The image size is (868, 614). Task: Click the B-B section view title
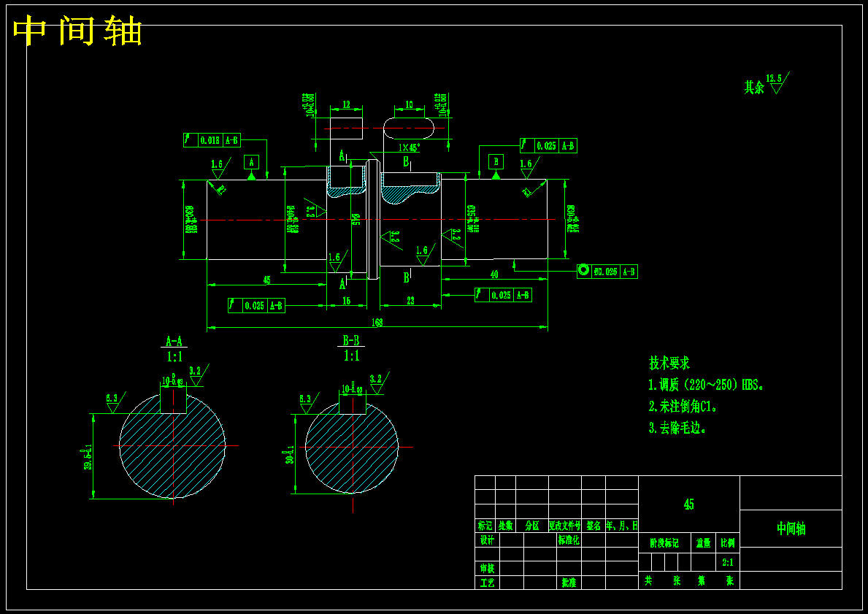[x=351, y=340]
